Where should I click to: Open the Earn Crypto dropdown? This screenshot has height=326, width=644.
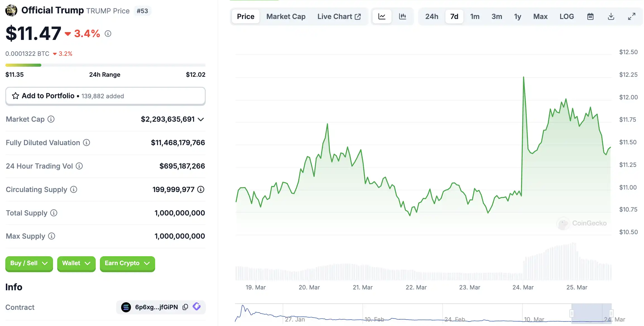coord(127,263)
